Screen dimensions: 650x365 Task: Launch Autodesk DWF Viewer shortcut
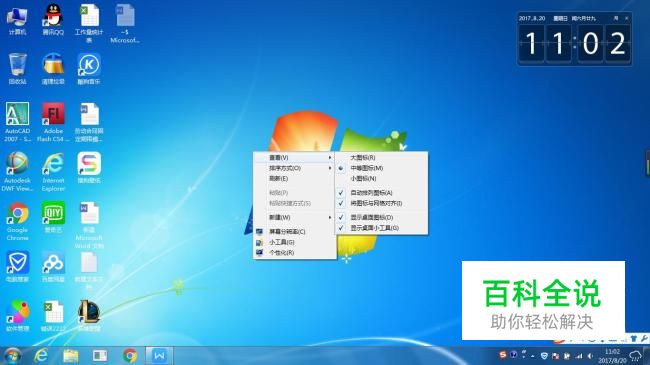[17, 172]
